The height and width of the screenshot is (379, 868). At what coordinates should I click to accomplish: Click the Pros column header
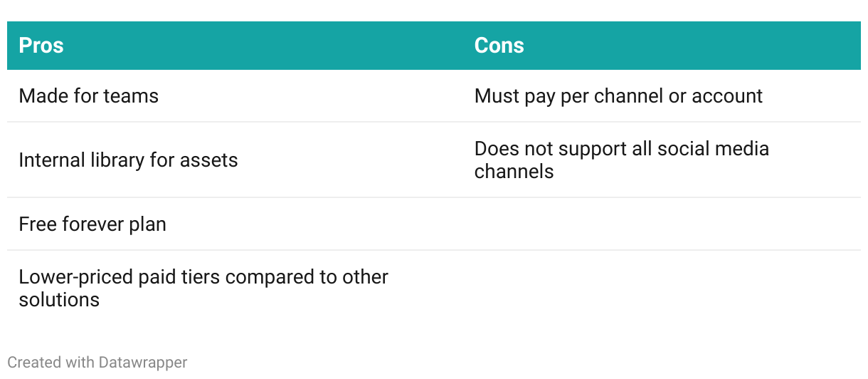coord(41,46)
